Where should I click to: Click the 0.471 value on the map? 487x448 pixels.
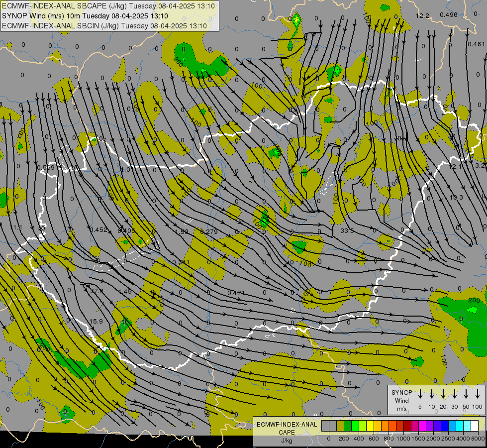tap(236, 293)
